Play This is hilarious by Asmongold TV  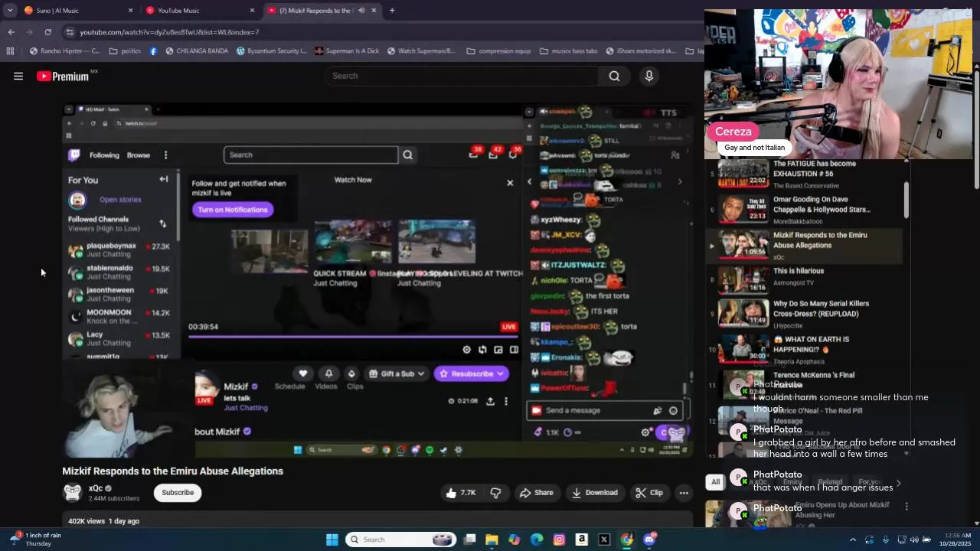click(804, 280)
